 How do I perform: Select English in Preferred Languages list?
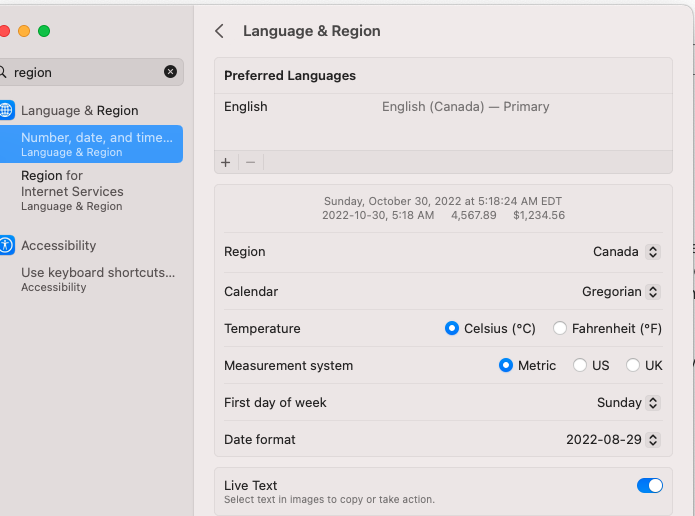(246, 107)
